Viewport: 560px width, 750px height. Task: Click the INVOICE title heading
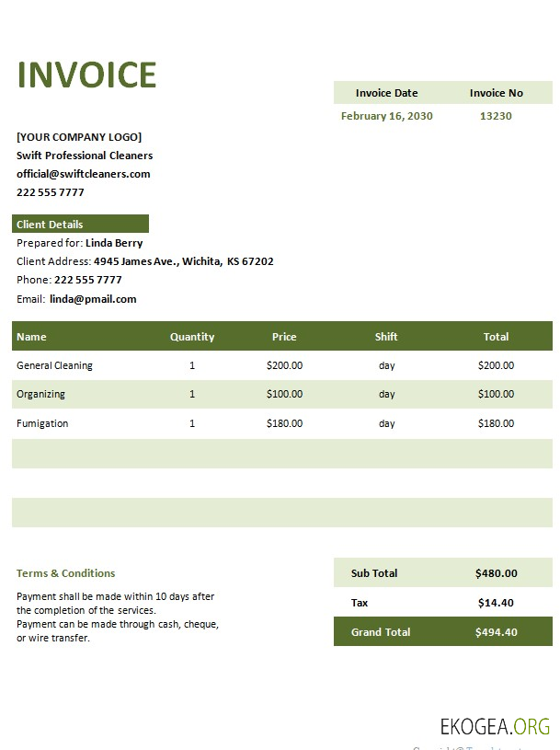click(x=87, y=75)
